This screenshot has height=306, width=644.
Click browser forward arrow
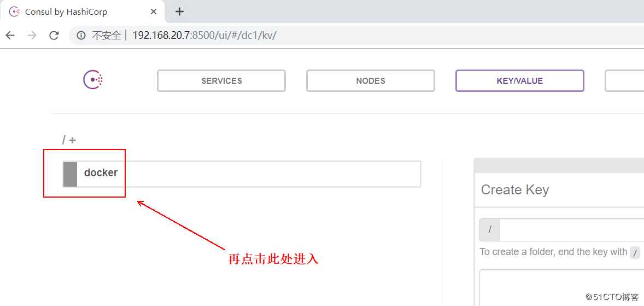pos(32,36)
